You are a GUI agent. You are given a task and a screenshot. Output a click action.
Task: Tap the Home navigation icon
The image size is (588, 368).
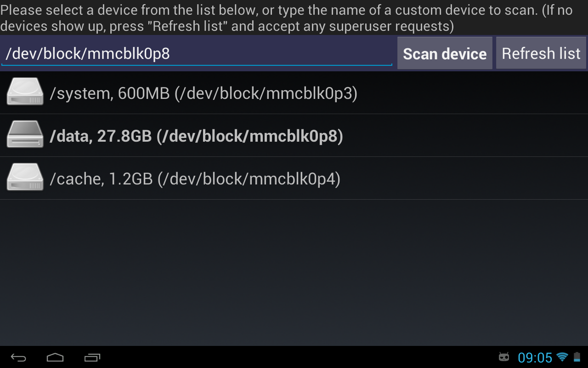pyautogui.click(x=55, y=357)
